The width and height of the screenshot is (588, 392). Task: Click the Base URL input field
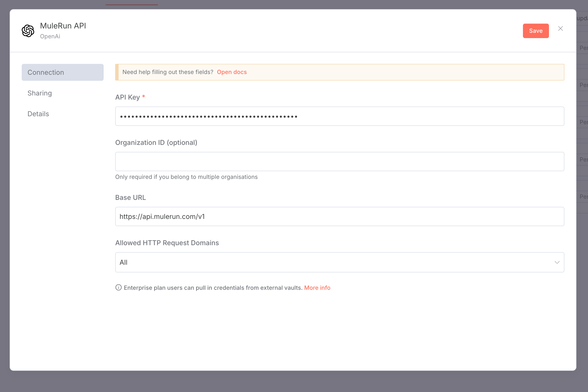(x=339, y=216)
